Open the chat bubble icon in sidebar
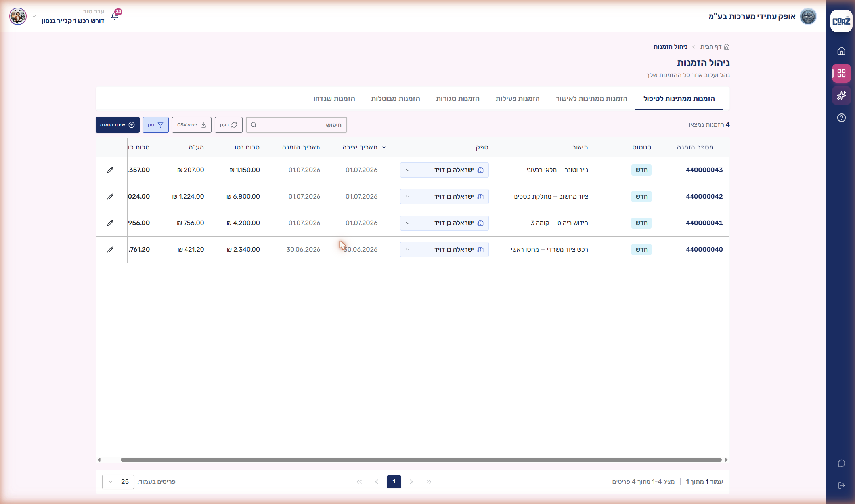Viewport: 855px width, 504px height. pyautogui.click(x=841, y=463)
